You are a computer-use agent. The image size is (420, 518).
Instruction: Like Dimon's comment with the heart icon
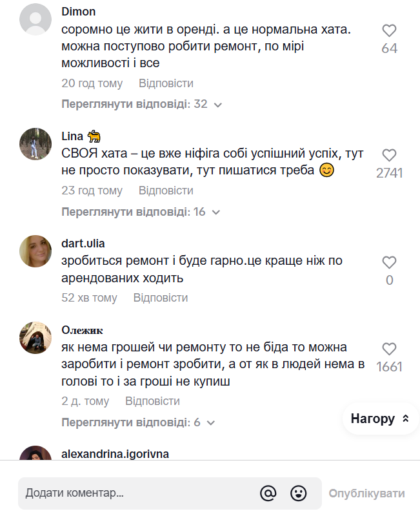(389, 30)
